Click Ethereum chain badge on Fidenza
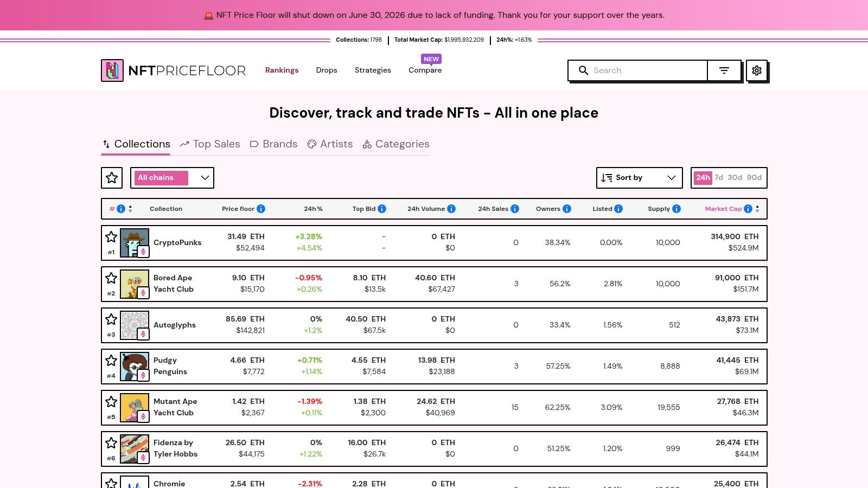The width and height of the screenshot is (868, 488). tap(143, 458)
